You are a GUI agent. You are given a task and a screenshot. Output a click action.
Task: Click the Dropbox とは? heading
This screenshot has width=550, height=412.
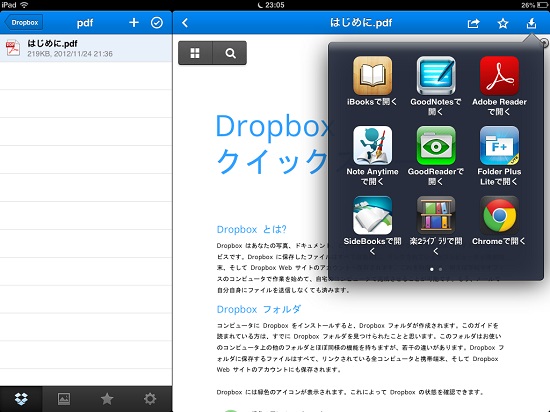click(x=251, y=229)
